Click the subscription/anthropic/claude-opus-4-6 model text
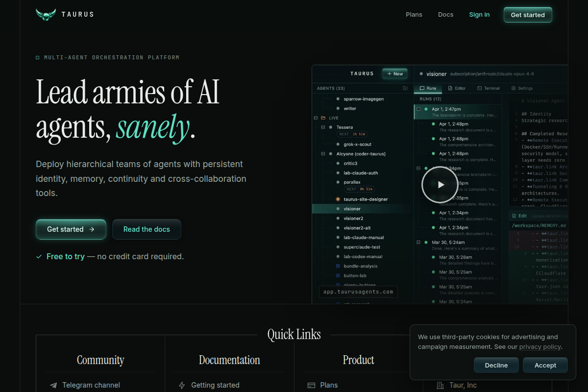Image resolution: width=588 pixels, height=392 pixels. pos(492,74)
